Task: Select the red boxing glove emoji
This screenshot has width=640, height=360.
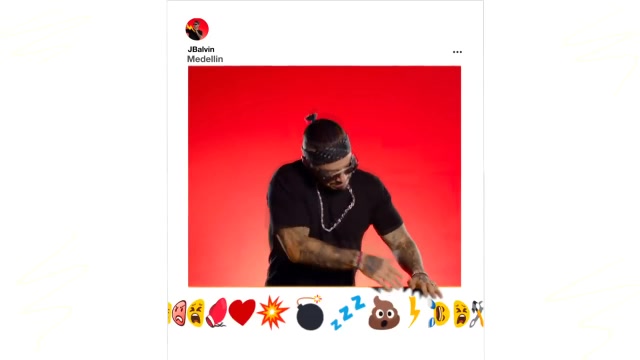Action: 217,313
